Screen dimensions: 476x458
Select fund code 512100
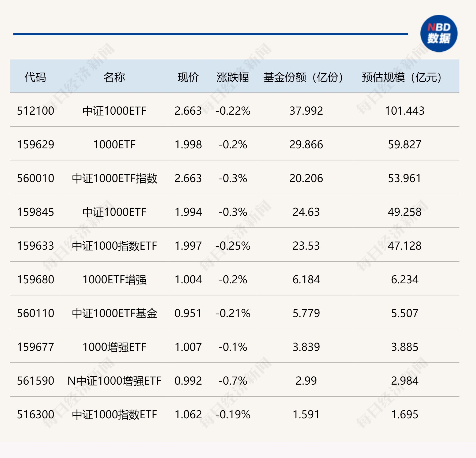click(x=36, y=111)
